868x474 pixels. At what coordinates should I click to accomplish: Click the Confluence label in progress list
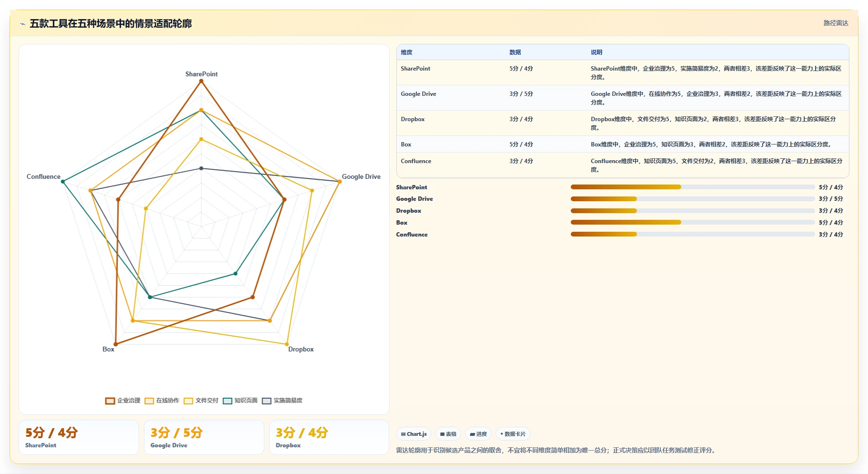(412, 235)
